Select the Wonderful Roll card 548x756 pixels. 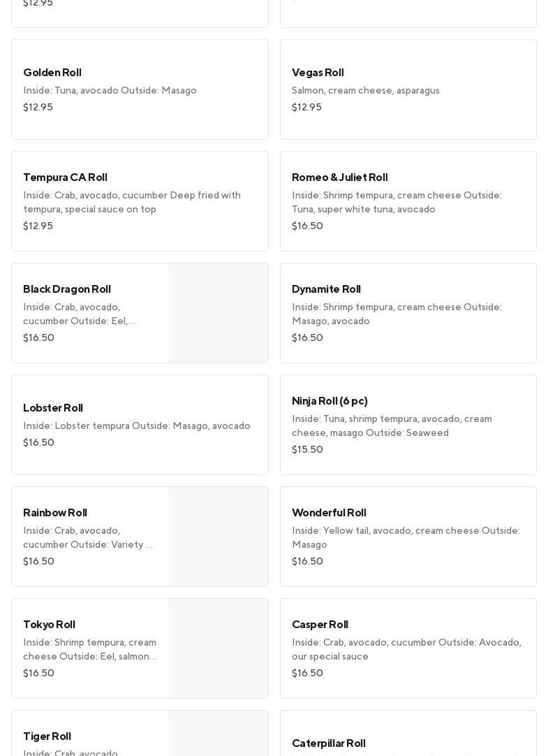click(408, 537)
